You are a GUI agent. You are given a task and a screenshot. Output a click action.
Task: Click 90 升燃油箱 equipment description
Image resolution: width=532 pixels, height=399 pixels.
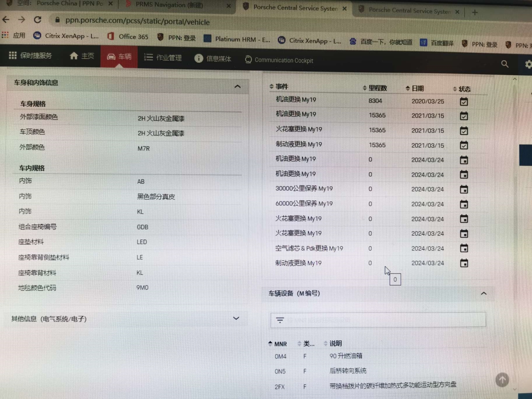coord(346,356)
